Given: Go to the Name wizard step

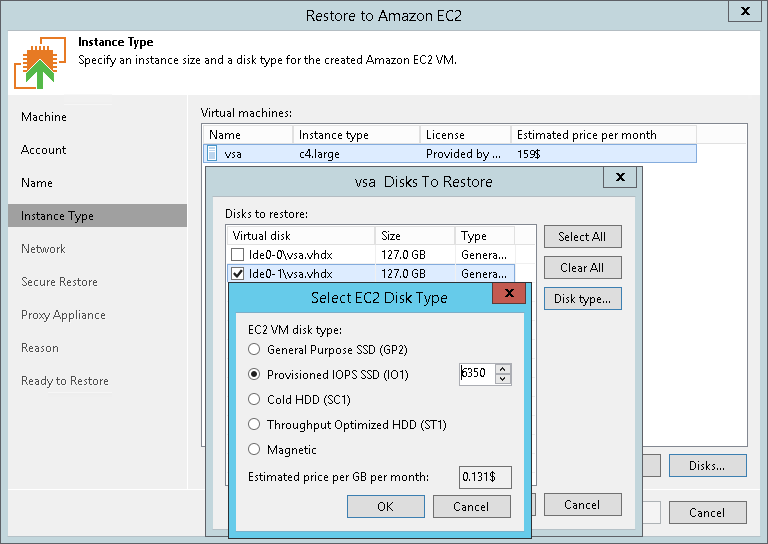Looking at the screenshot, I should click(x=37, y=183).
